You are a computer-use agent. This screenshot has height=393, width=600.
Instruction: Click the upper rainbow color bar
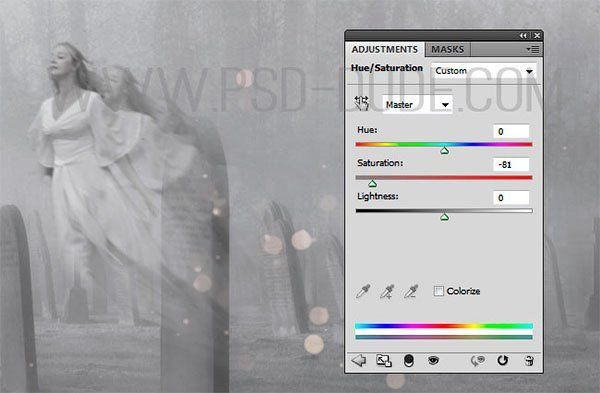tap(444, 326)
